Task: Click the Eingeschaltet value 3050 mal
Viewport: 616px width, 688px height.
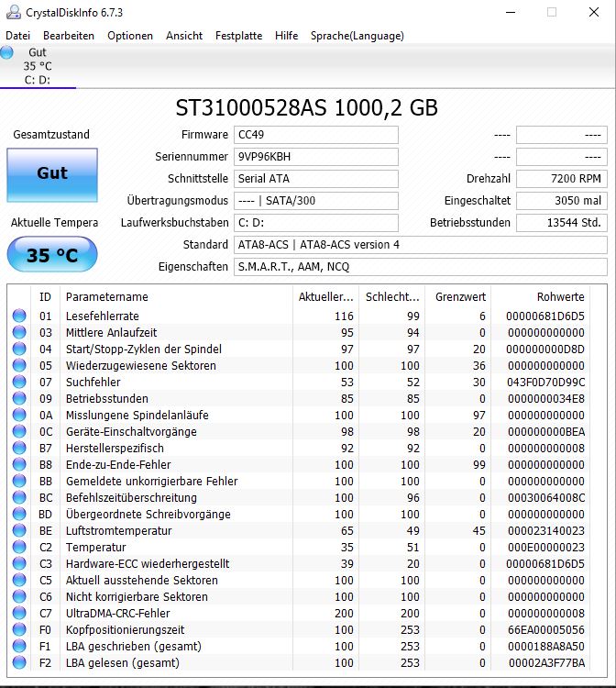Action: pyautogui.click(x=562, y=201)
